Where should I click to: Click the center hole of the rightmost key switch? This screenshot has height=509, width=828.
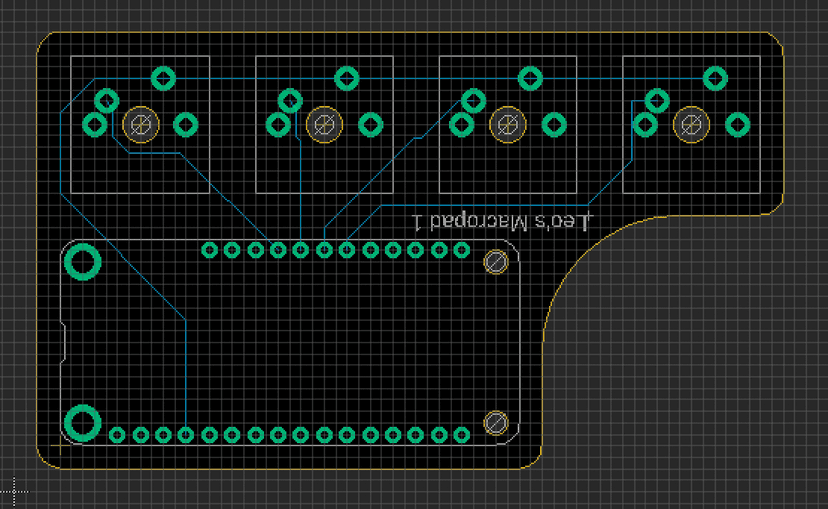691,125
